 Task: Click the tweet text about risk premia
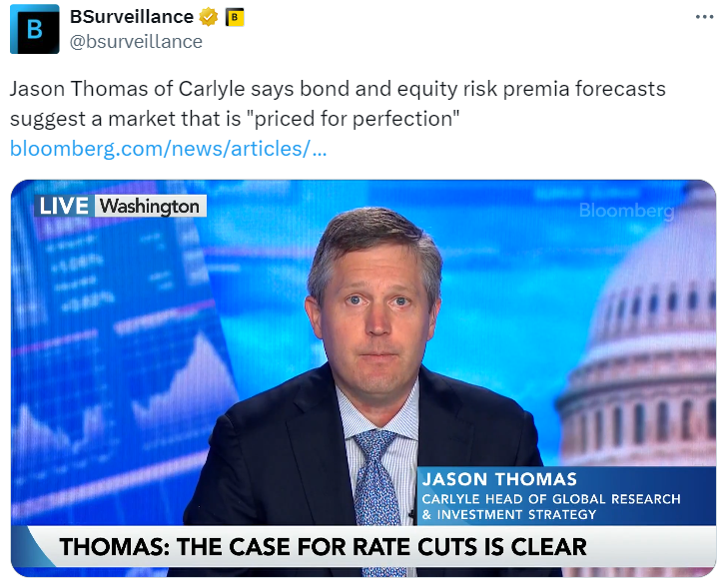tap(338, 89)
